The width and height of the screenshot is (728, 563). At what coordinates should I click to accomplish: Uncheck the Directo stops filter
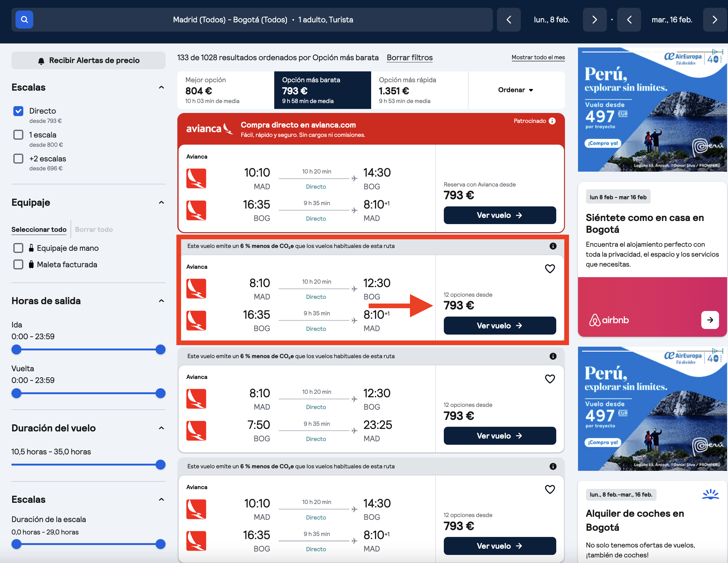(x=18, y=111)
